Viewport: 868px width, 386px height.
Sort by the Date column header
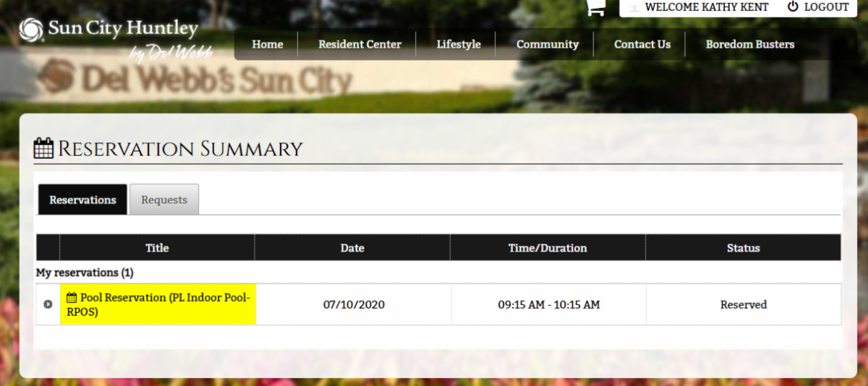(x=352, y=248)
